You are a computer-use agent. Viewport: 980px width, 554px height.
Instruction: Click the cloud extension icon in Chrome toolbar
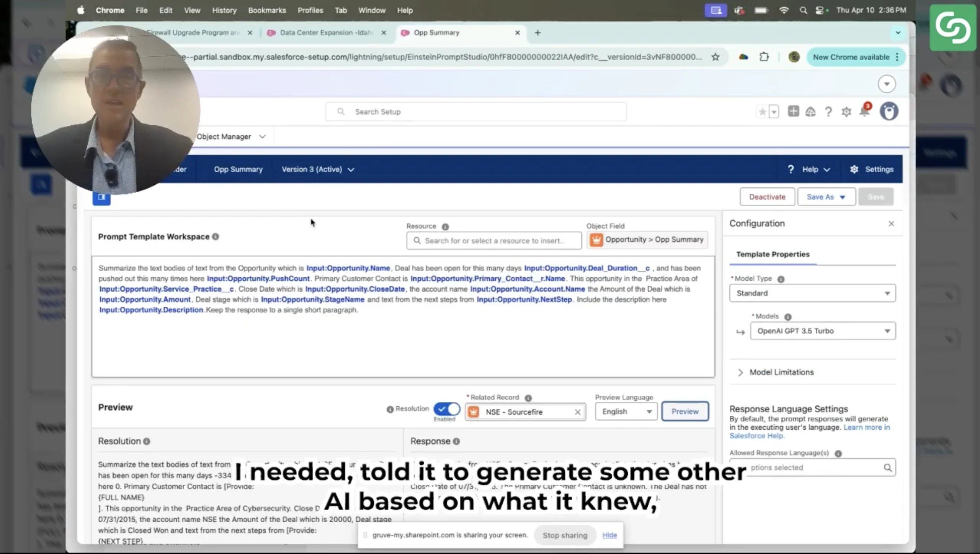click(743, 57)
